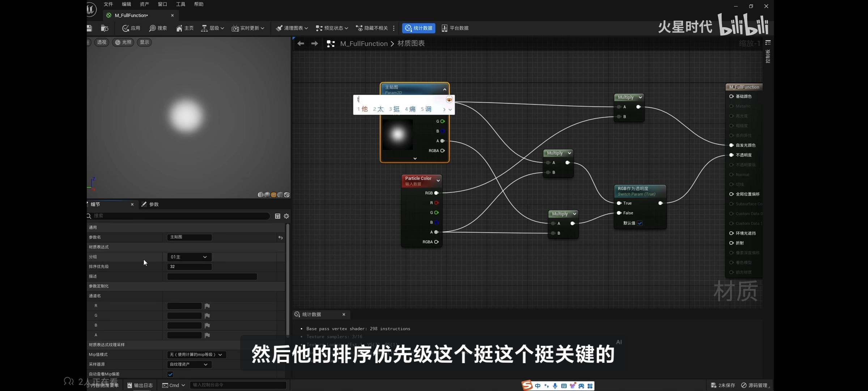Open the 窗口 menu
The image size is (868, 391).
click(162, 4)
